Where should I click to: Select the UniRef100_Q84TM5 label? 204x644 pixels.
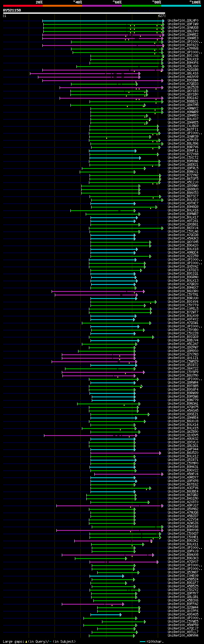183,105
